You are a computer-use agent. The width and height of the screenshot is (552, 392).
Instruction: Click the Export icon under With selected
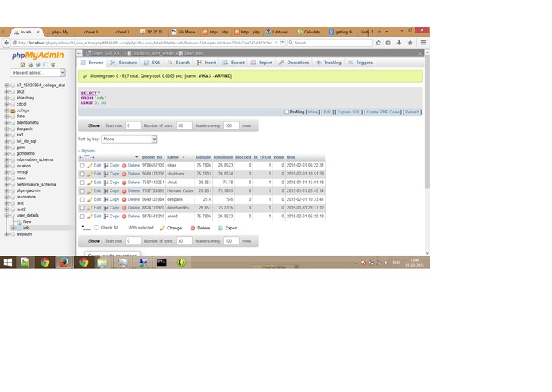tap(221, 229)
